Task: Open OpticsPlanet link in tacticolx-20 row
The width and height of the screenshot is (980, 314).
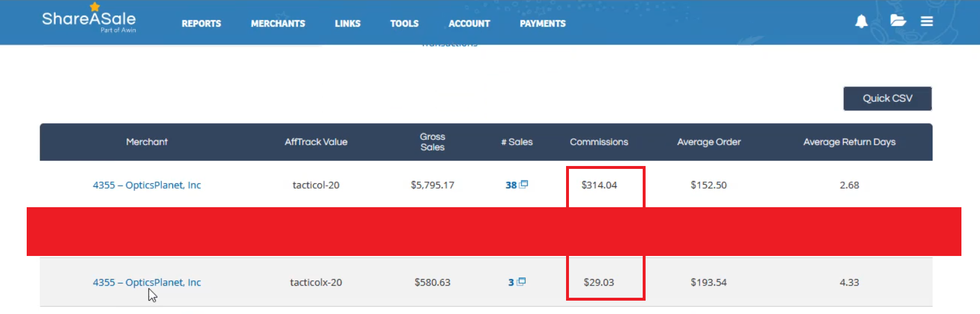Action: (x=147, y=283)
